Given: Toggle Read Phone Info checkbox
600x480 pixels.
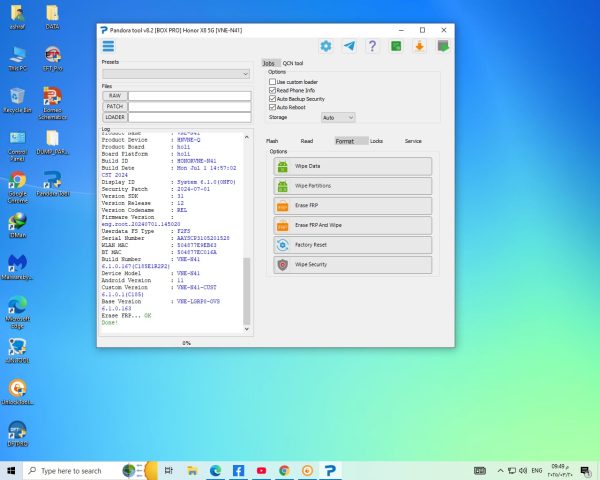Looking at the screenshot, I should (x=272, y=90).
